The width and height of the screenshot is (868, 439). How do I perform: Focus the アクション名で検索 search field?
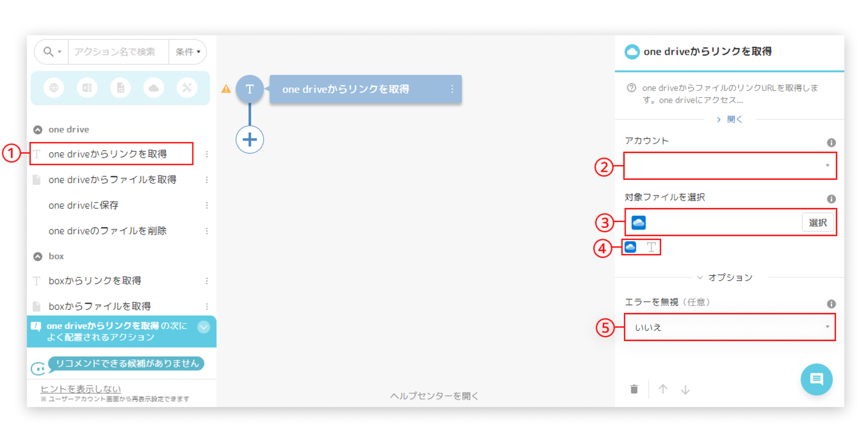(x=118, y=52)
